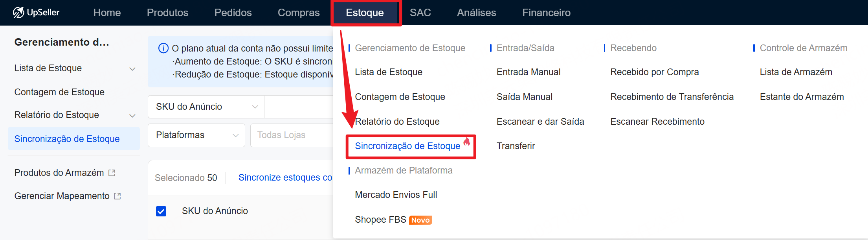Expand Relatório do Estoque sidebar section
The width and height of the screenshot is (868, 240).
[x=132, y=116]
